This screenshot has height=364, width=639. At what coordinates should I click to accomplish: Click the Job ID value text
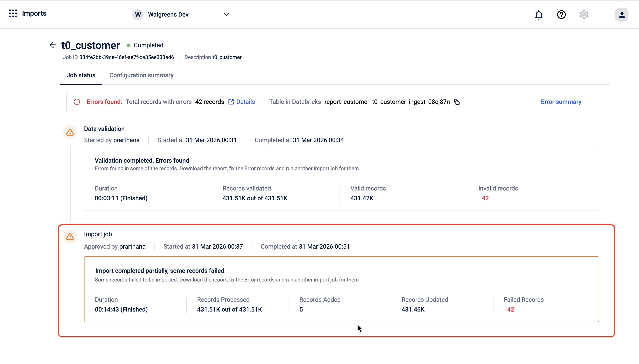point(127,57)
